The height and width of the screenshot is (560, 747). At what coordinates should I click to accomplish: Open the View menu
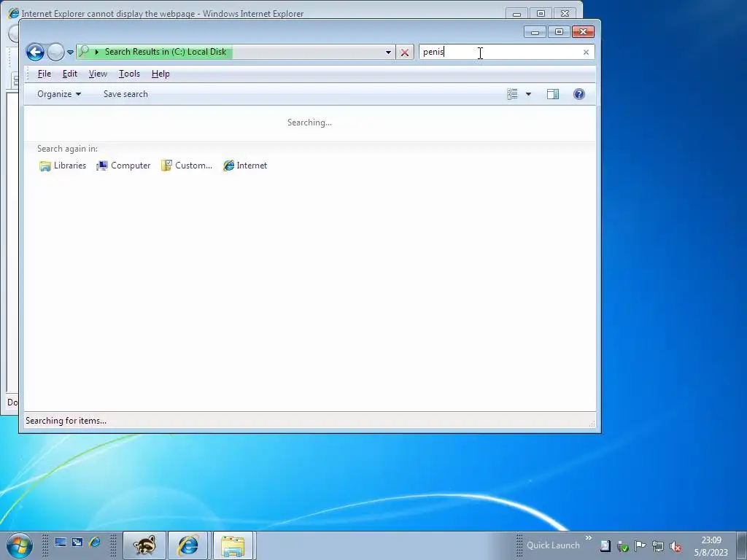tap(98, 74)
